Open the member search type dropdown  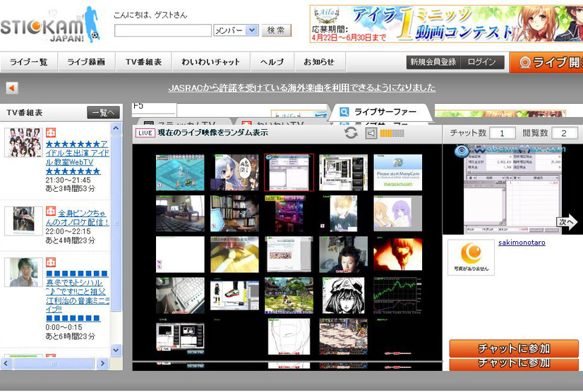[x=236, y=30]
